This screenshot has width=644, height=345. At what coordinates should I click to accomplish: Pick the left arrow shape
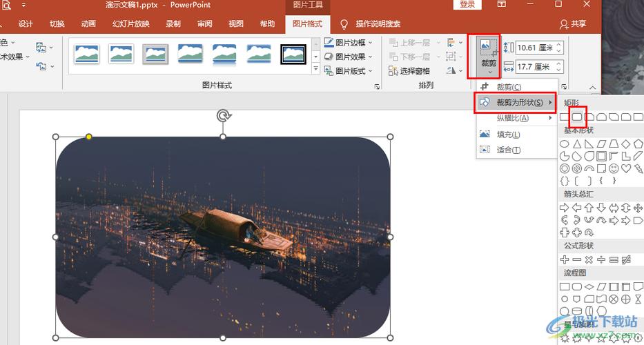(577, 208)
